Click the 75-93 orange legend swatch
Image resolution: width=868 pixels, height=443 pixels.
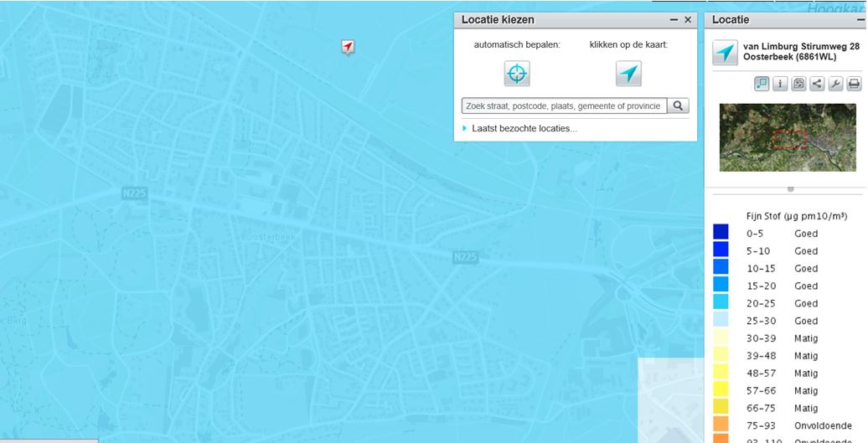[721, 425]
